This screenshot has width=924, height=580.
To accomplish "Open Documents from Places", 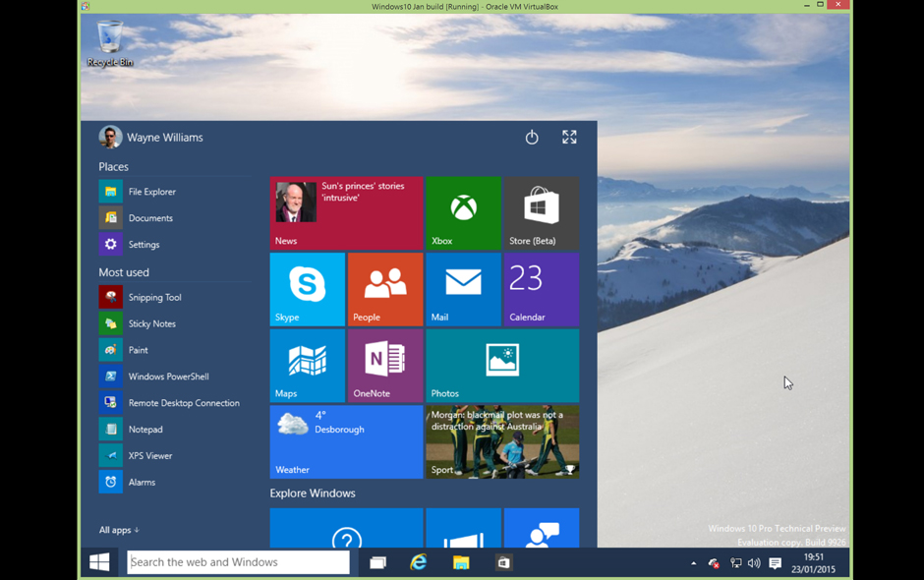I will 176,218.
